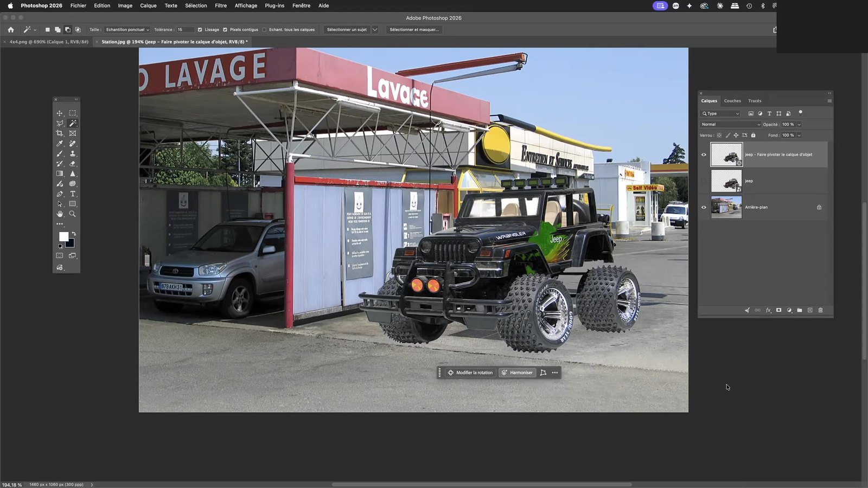868x488 pixels.
Task: Change the screen mode
Action: (x=72, y=255)
